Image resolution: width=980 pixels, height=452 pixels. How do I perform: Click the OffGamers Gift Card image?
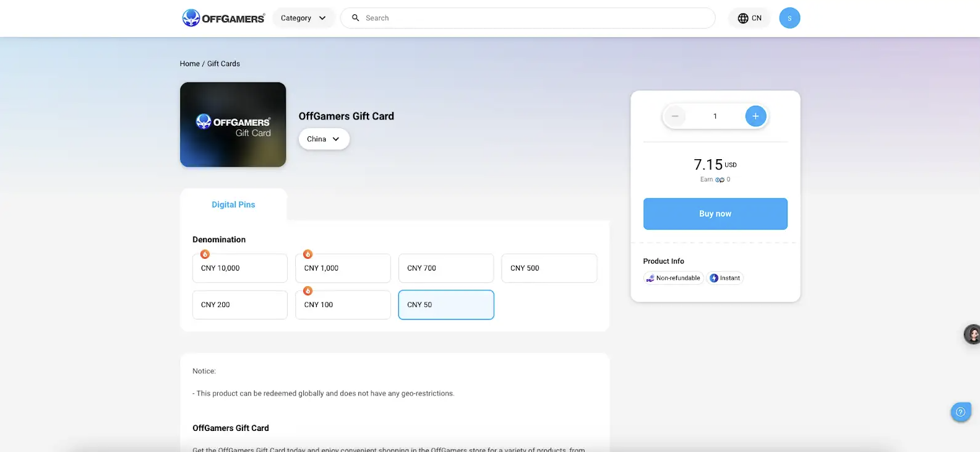coord(233,124)
